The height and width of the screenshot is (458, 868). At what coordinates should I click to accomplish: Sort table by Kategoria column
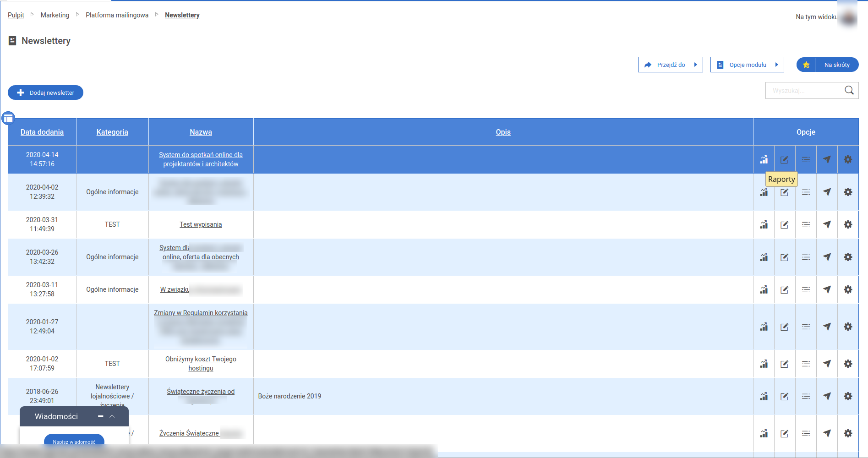click(x=112, y=132)
